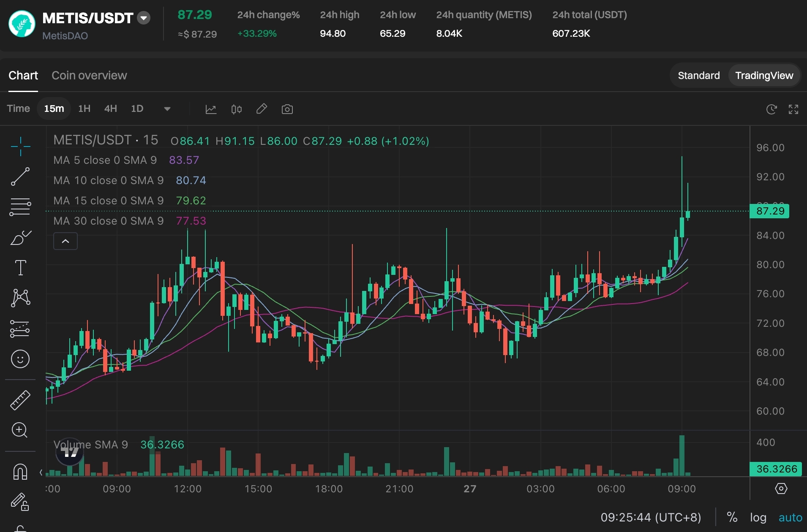Click the reset chart refresh icon
The height and width of the screenshot is (532, 807).
pos(772,109)
